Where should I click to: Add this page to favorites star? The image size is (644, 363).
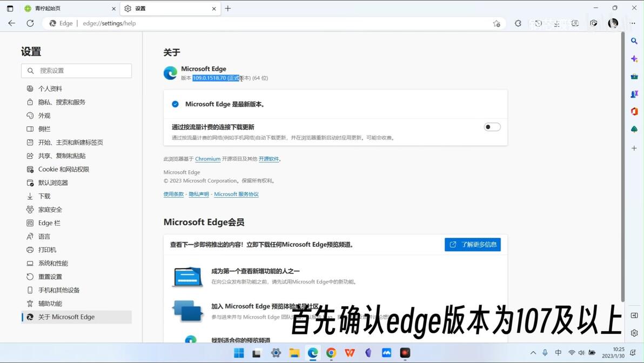tap(497, 23)
